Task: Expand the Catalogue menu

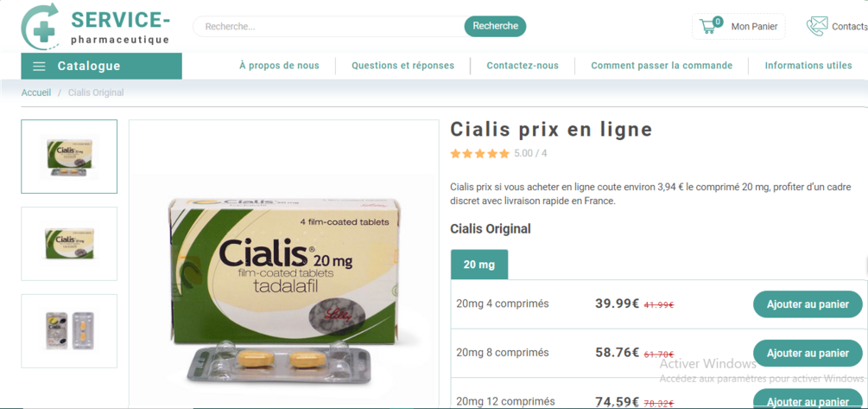Action: coord(101,66)
